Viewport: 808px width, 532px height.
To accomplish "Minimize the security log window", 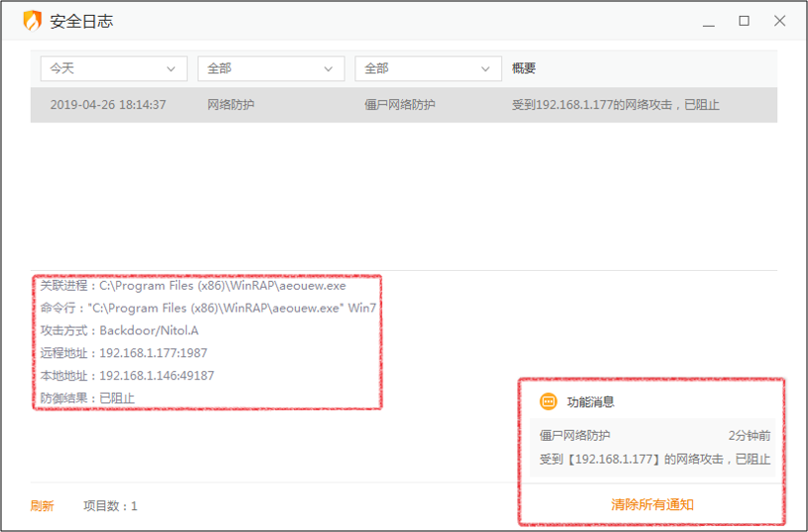I will coord(709,22).
